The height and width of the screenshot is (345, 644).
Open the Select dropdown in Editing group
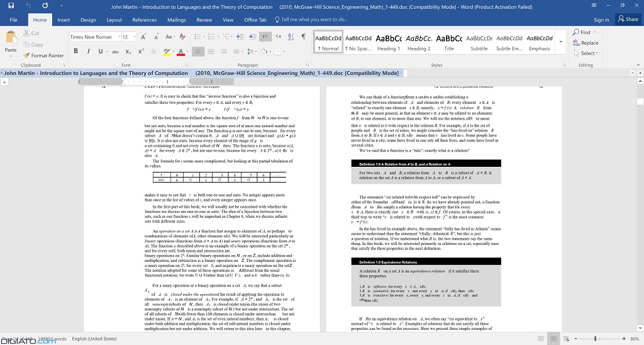[586, 54]
